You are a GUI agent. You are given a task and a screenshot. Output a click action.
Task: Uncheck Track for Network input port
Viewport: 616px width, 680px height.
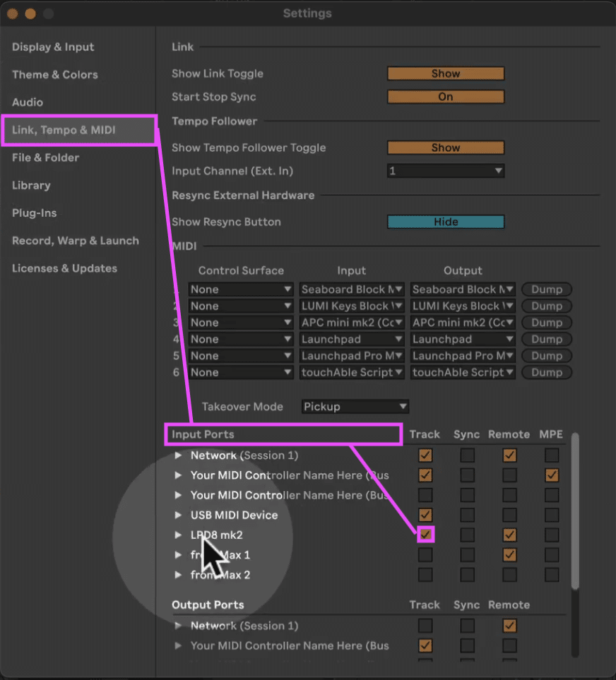pyautogui.click(x=425, y=455)
